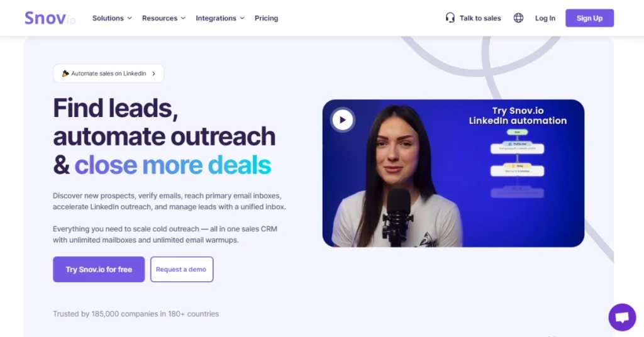Expand the Solutions dropdown menu

pos(112,18)
